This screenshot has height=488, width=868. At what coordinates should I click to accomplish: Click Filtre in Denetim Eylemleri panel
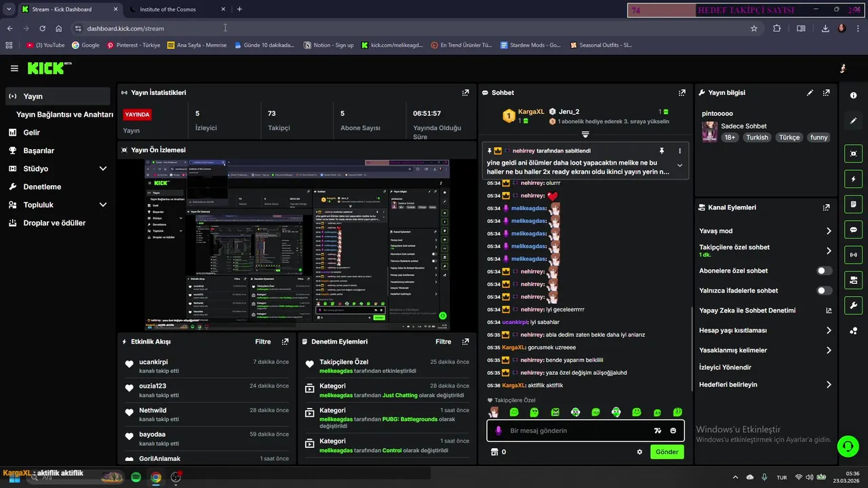(443, 342)
